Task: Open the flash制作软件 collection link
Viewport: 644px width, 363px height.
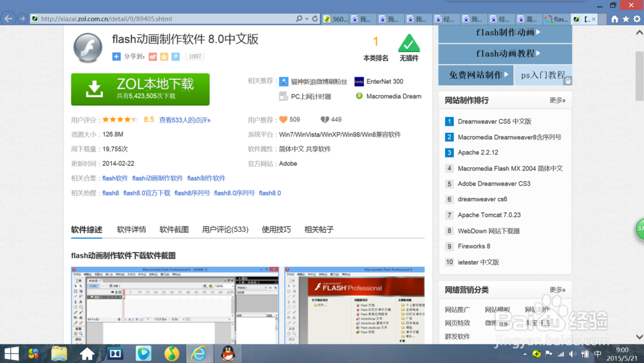Action: click(206, 178)
